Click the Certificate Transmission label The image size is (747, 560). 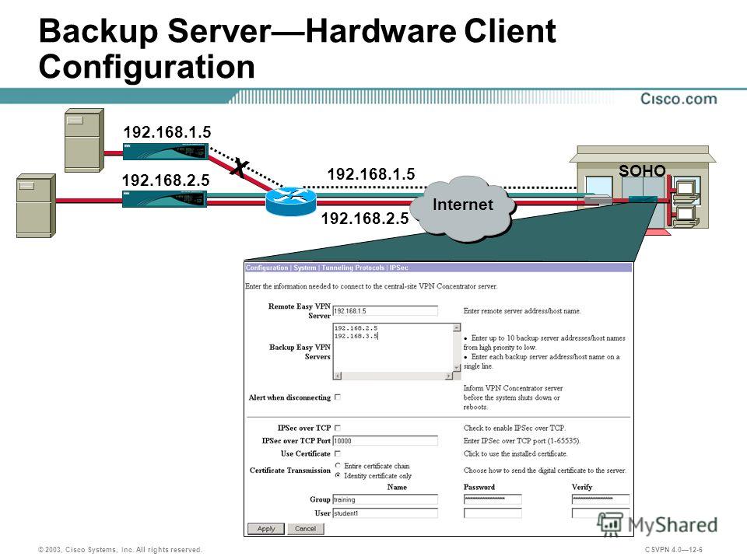click(x=290, y=471)
